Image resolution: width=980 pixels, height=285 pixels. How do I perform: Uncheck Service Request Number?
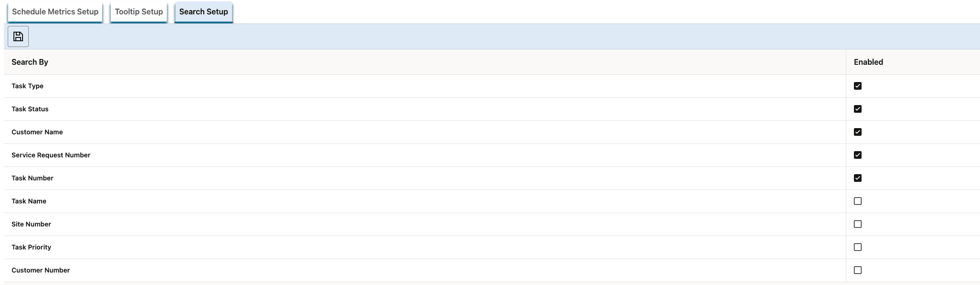(858, 155)
